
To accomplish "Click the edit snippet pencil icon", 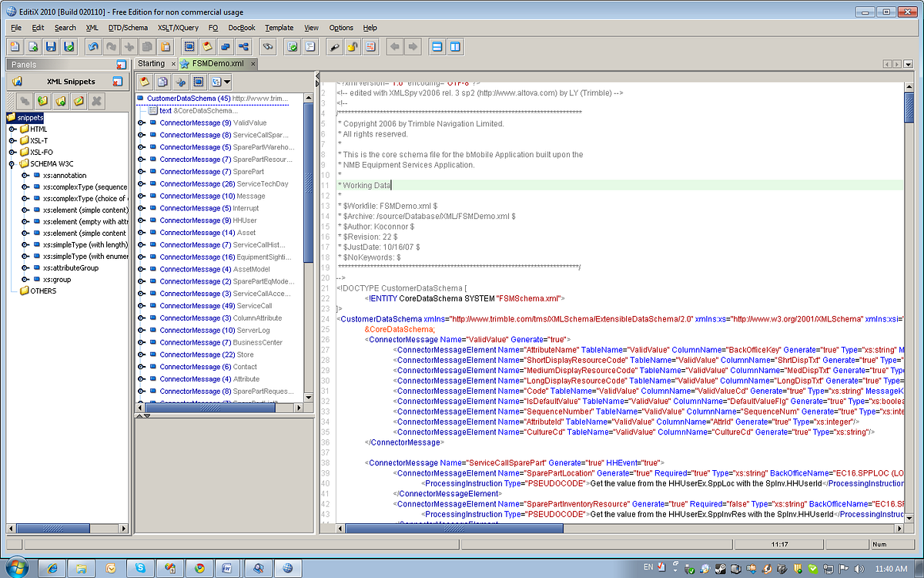I will click(79, 101).
